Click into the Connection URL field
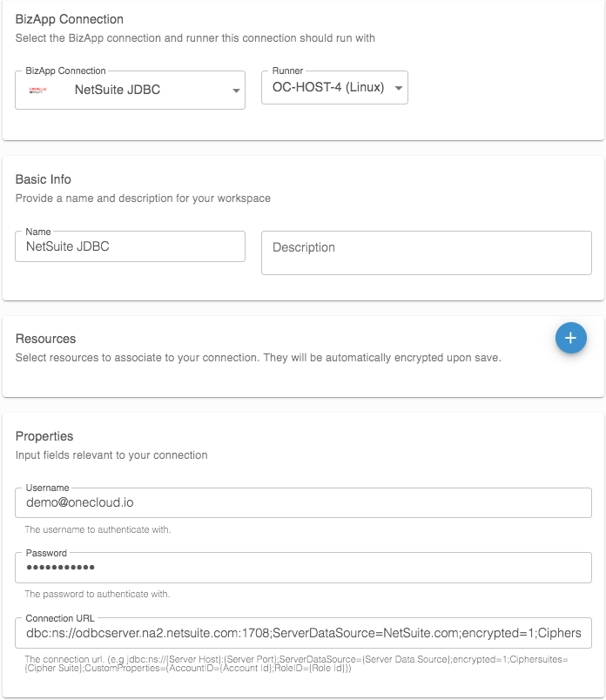 click(303, 633)
